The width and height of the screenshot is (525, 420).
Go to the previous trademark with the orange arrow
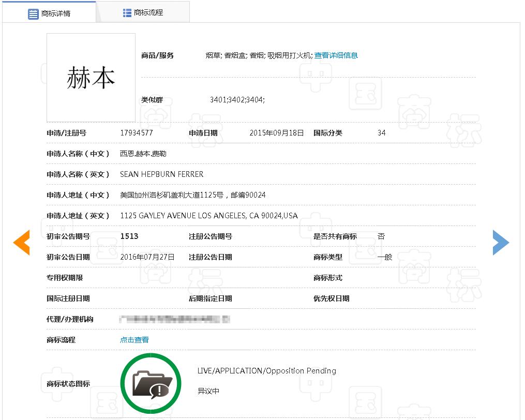tap(22, 243)
